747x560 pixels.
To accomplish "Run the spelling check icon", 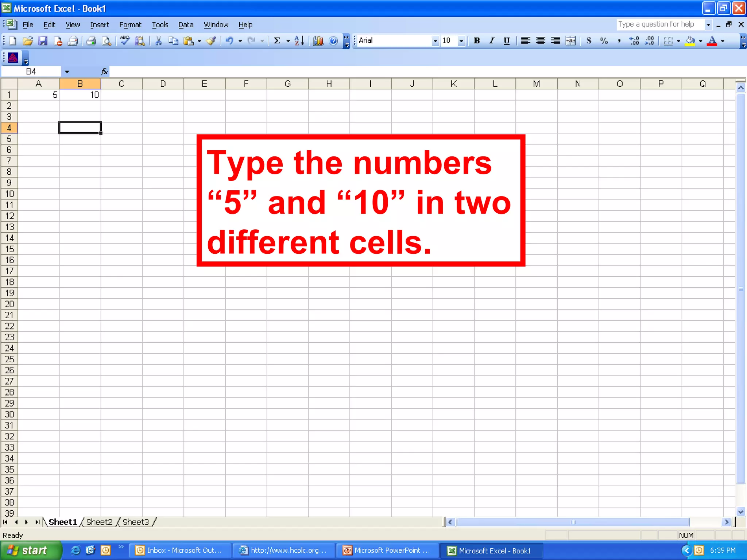I will [x=125, y=41].
